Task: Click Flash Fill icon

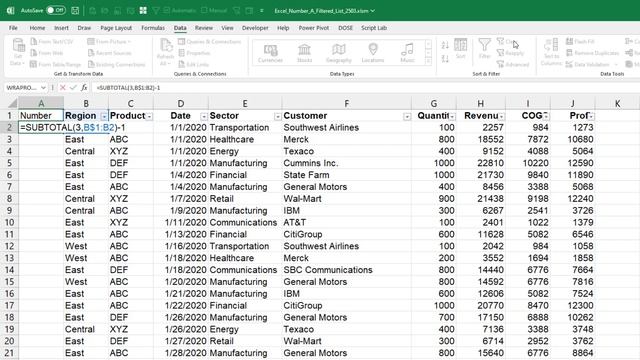Action: 569,42
